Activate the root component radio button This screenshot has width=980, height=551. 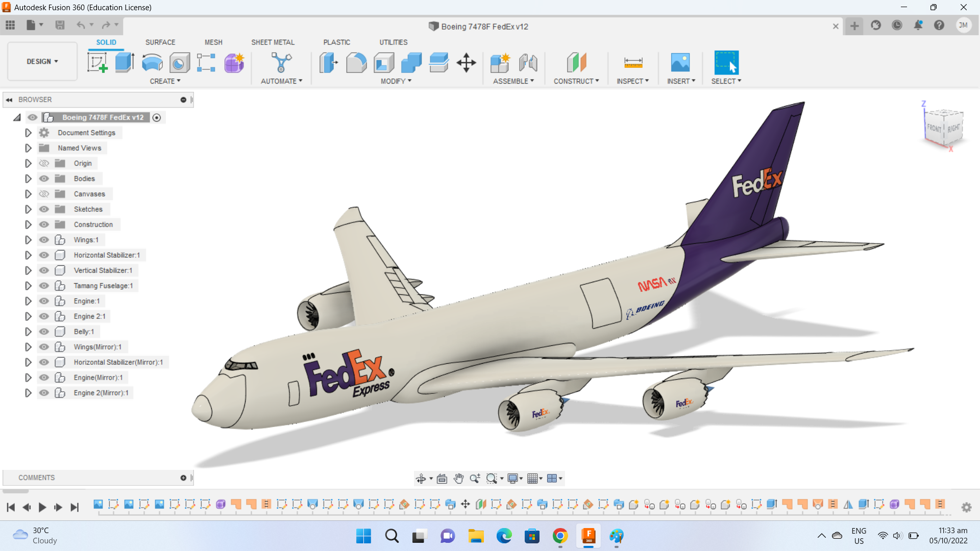point(157,118)
